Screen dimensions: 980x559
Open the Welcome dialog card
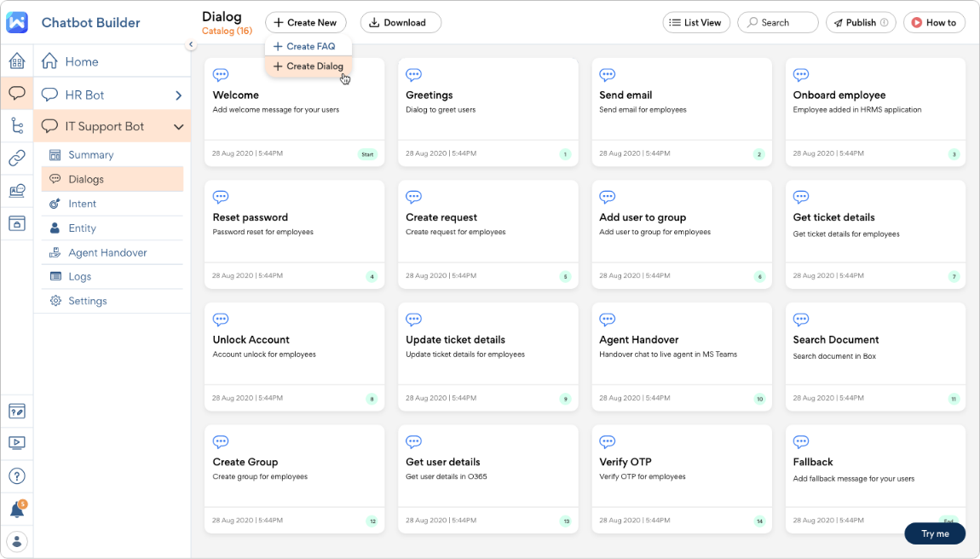pos(294,112)
